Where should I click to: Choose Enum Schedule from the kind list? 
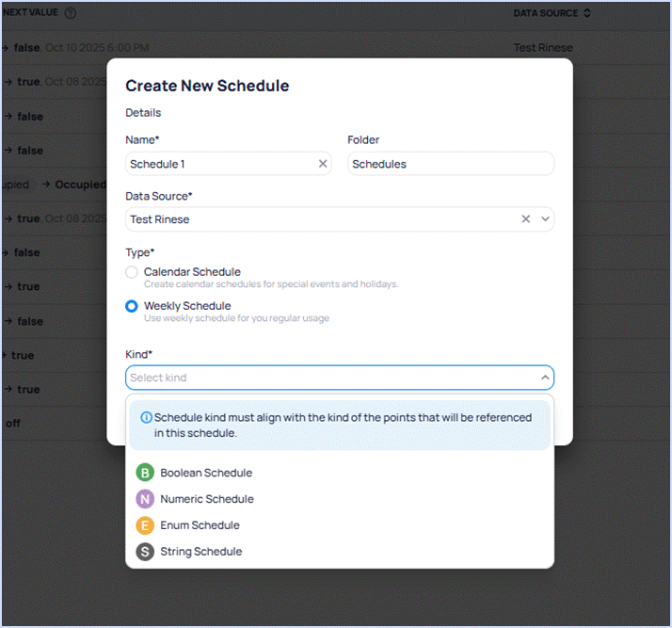(x=200, y=525)
